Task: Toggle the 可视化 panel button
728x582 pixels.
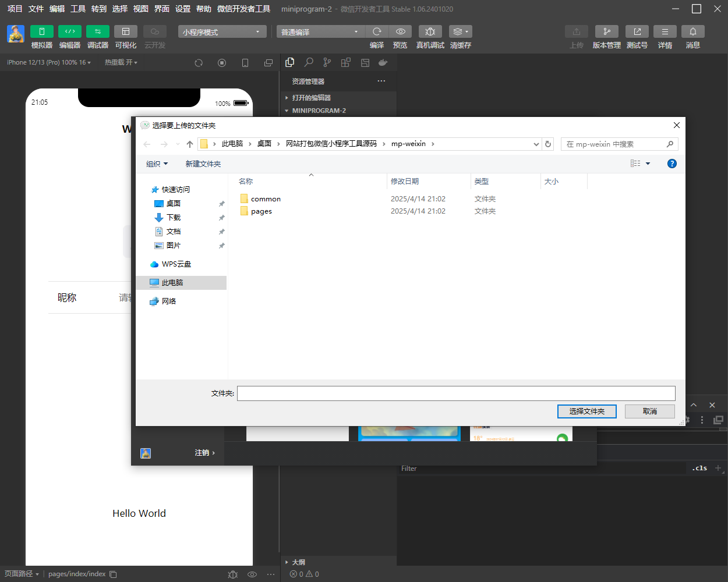Action: point(126,31)
